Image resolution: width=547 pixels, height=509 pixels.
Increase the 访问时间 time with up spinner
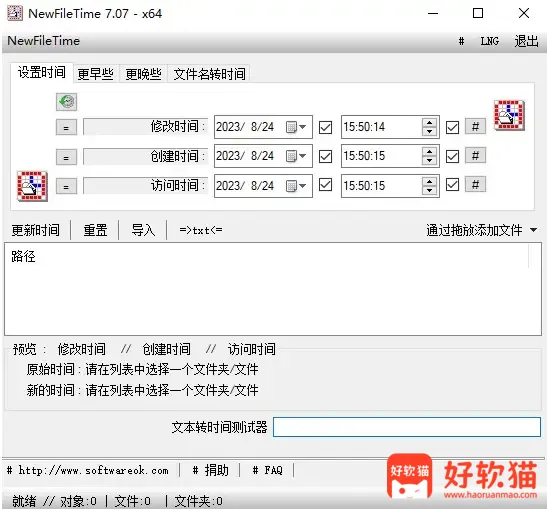(429, 181)
